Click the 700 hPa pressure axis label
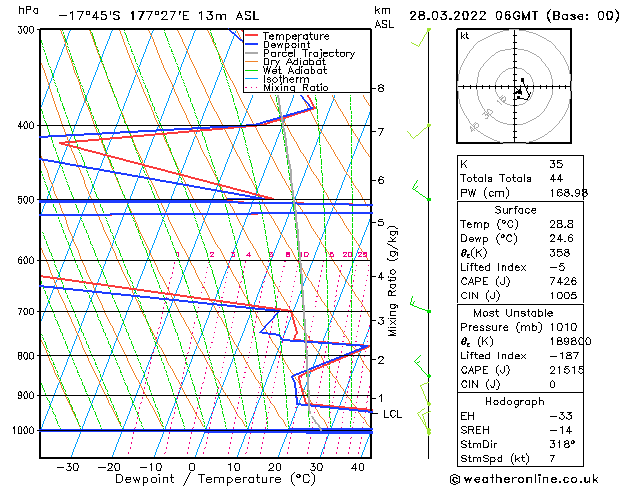The width and height of the screenshot is (629, 486). pos(28,311)
